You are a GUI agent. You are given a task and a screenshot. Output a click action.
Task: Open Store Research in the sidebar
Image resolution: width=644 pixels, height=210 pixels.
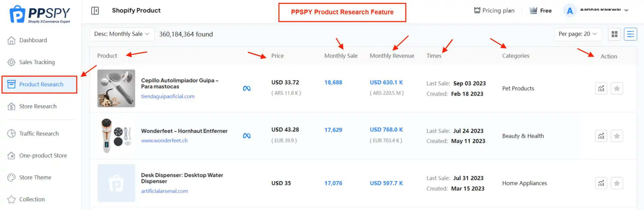tap(38, 106)
